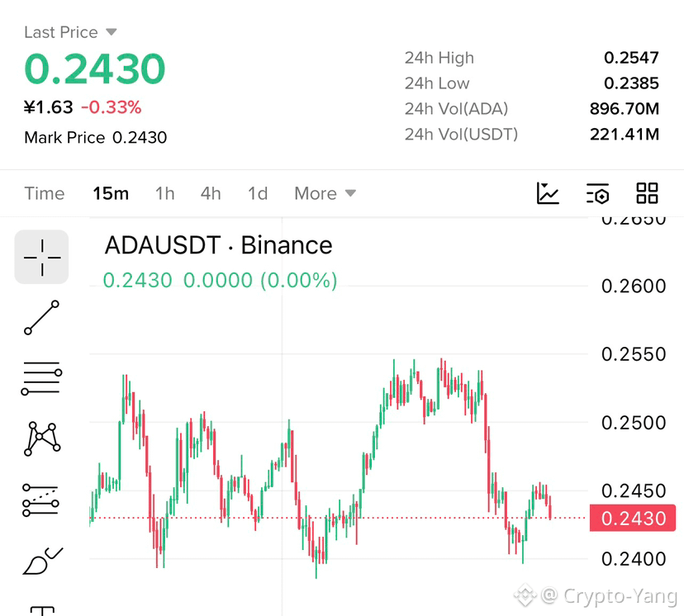Open chart settings icon
Viewport: 684px width, 616px height.
(x=597, y=193)
